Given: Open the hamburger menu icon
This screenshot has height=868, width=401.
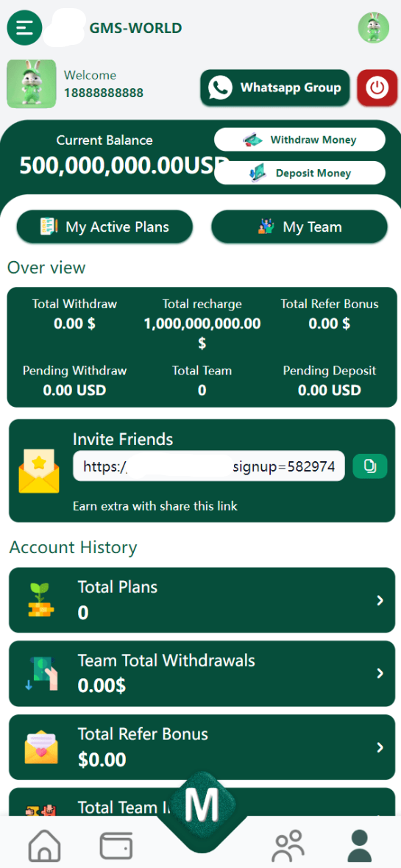Looking at the screenshot, I should coord(24,28).
